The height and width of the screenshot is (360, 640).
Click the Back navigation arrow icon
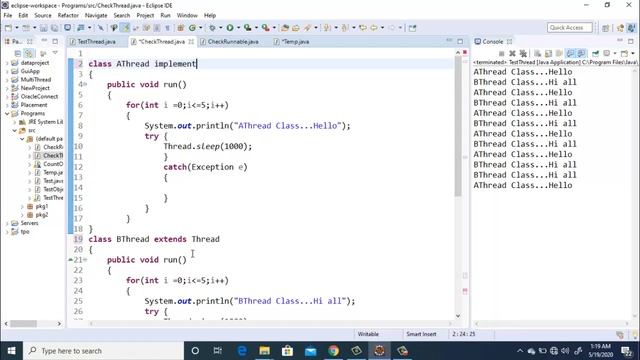point(374,28)
